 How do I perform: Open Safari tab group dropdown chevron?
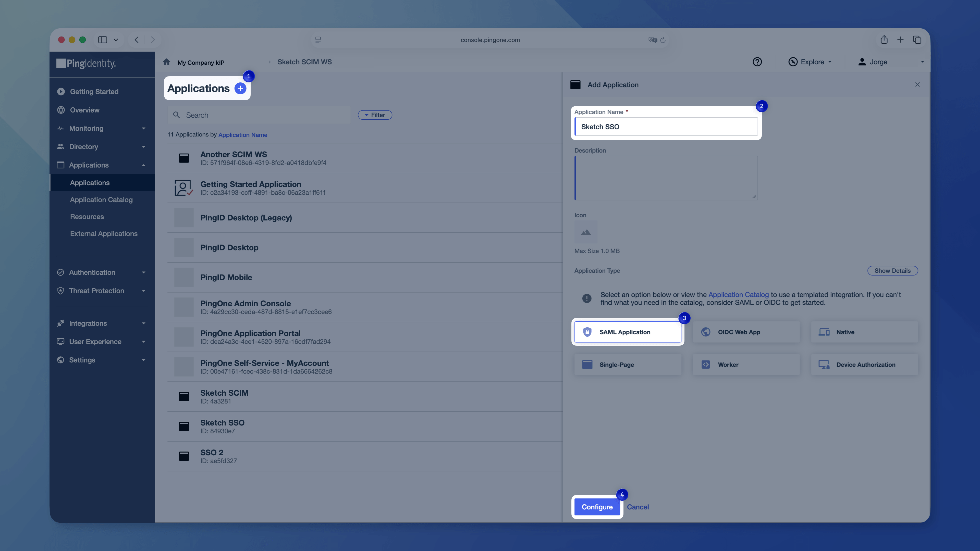tap(116, 40)
